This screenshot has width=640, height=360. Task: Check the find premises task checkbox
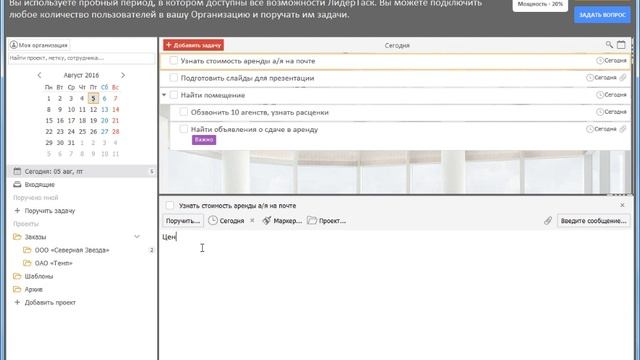click(173, 95)
